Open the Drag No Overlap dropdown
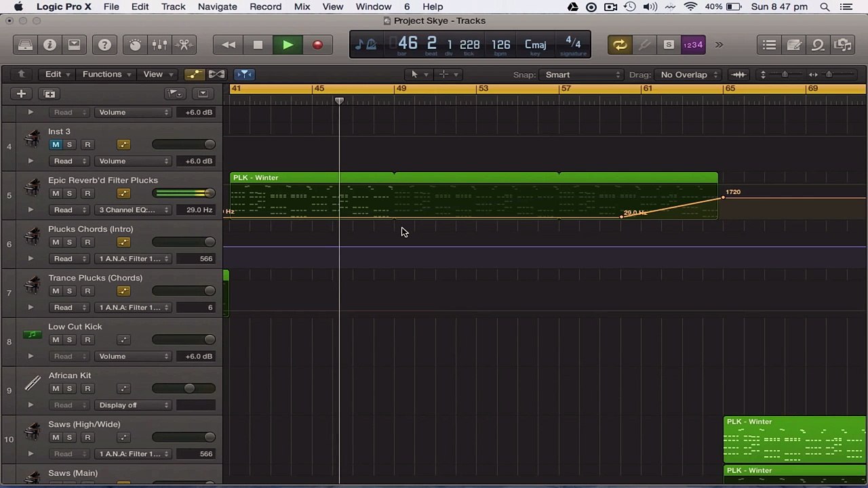The width and height of the screenshot is (868, 488). coord(688,75)
